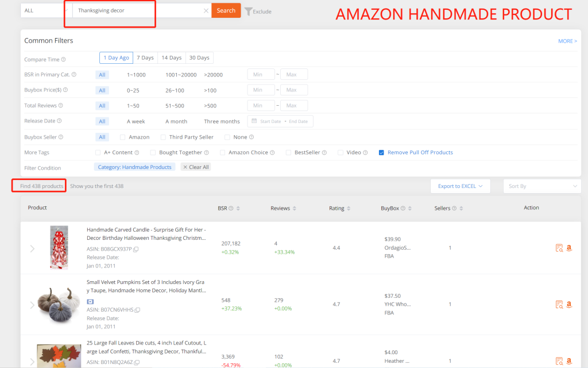Viewport: 588px width, 368px height.
Task: Sort by the BSR column arrows
Action: [x=238, y=208]
